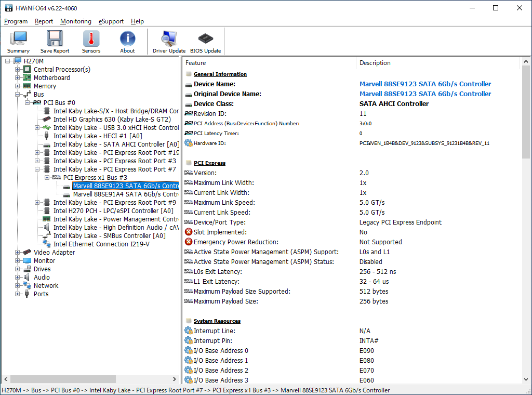Collapse the PCI Bus #0 node
532x395 pixels.
27,102
